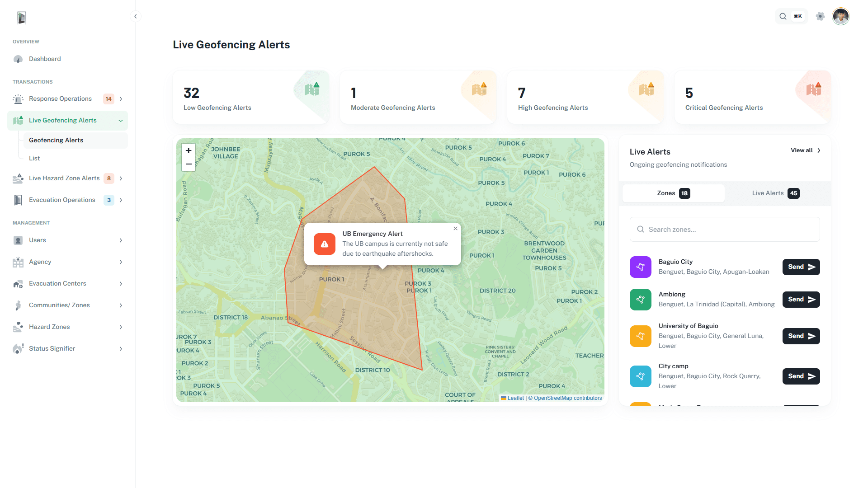Image resolution: width=868 pixels, height=488 pixels.
Task: Open user profile avatar
Action: coord(841,16)
